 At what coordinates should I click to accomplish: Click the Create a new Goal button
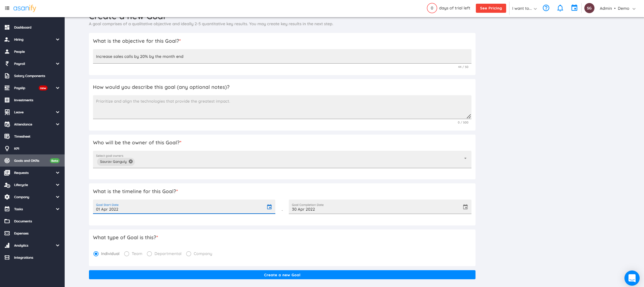pos(282,275)
